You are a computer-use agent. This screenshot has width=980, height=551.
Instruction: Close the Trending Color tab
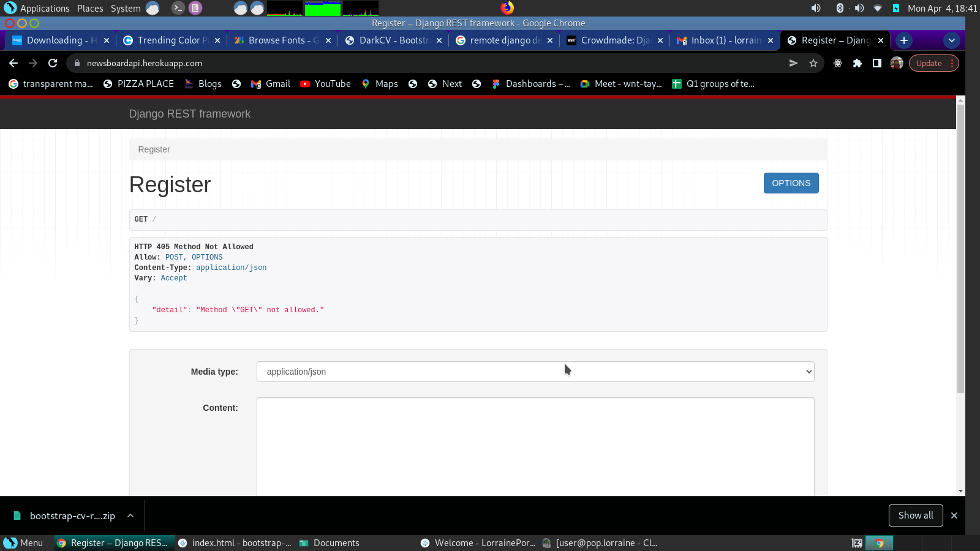[x=217, y=40]
